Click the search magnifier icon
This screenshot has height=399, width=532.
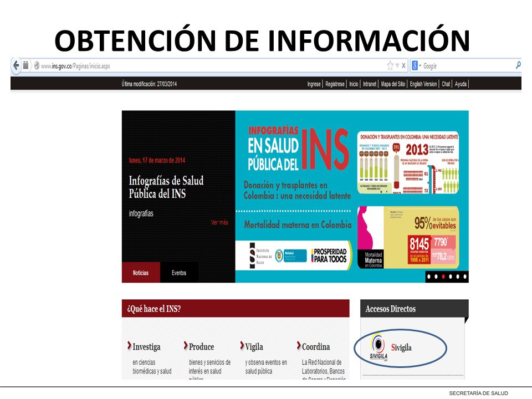[518, 65]
